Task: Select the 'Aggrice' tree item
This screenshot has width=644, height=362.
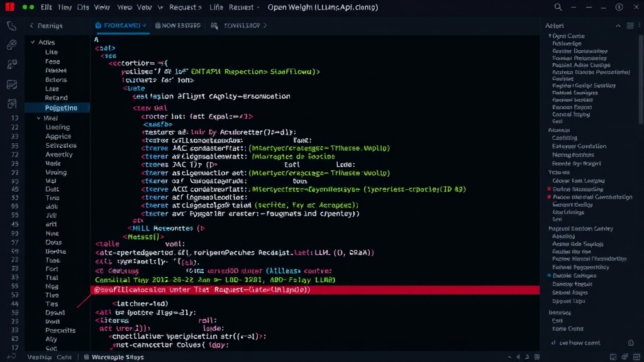Action: [x=58, y=136]
